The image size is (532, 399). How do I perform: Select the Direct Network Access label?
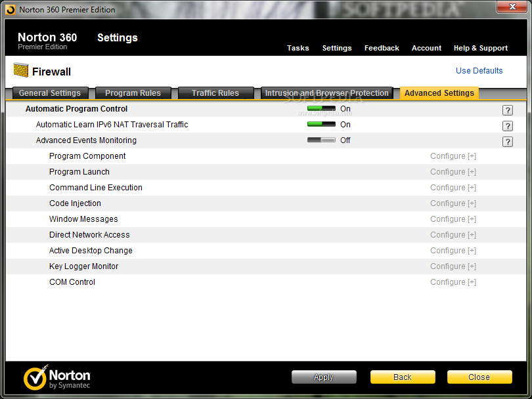[x=89, y=235]
